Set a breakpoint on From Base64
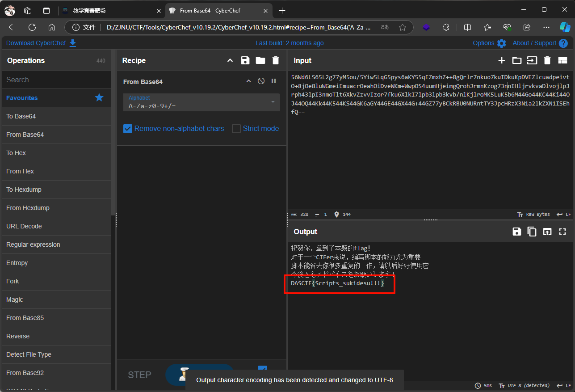 click(274, 81)
